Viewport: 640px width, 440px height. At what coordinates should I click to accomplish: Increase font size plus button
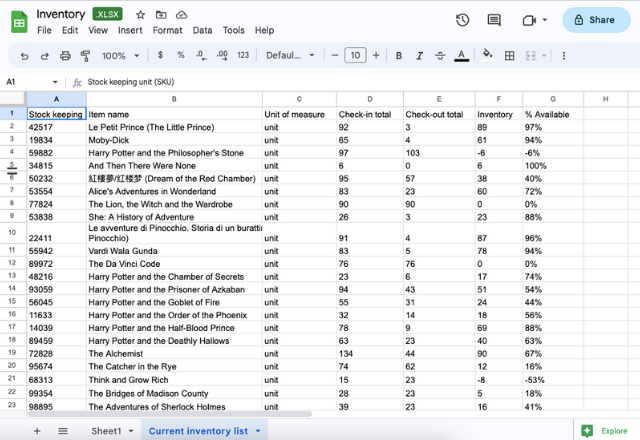(x=376, y=55)
